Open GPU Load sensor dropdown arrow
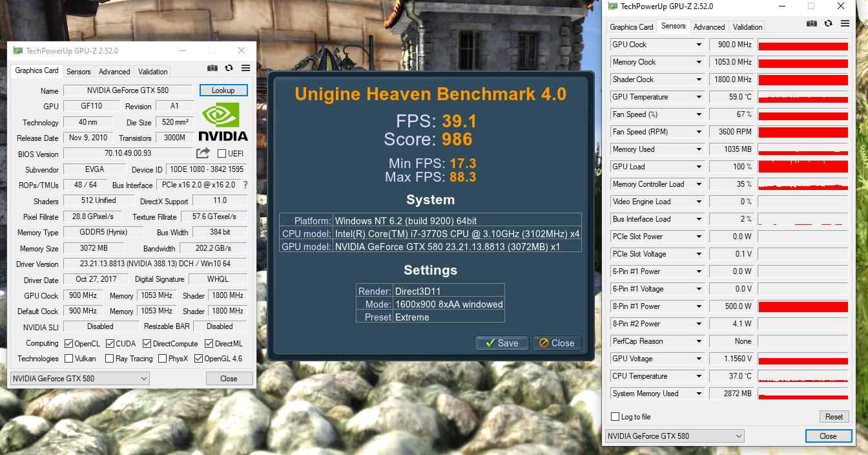The height and width of the screenshot is (455, 868). point(699,167)
